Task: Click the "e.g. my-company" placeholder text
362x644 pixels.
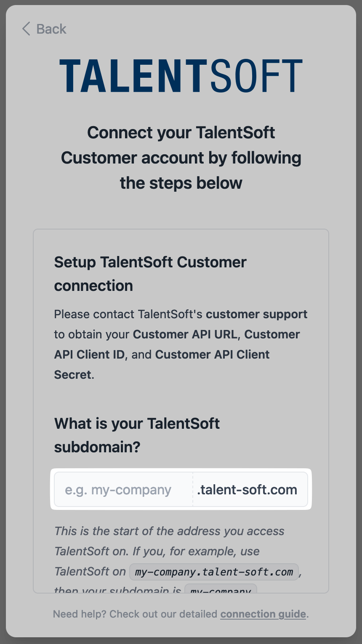Action: [118, 490]
